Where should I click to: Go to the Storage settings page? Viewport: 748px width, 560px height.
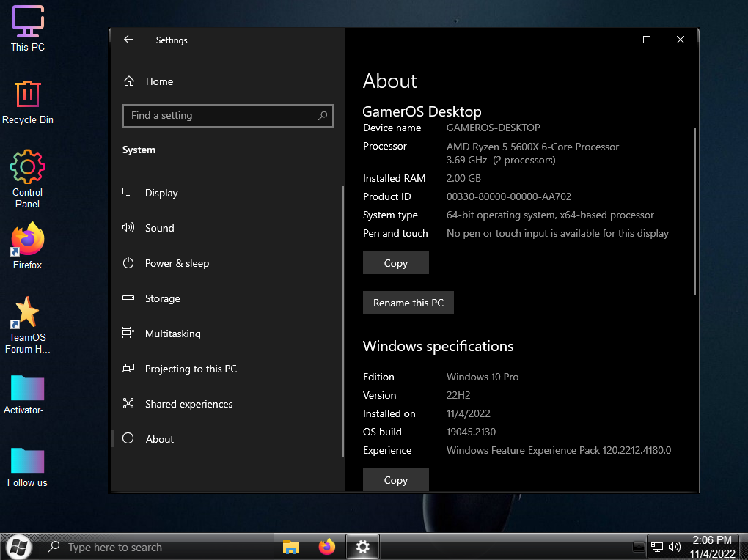click(x=162, y=298)
